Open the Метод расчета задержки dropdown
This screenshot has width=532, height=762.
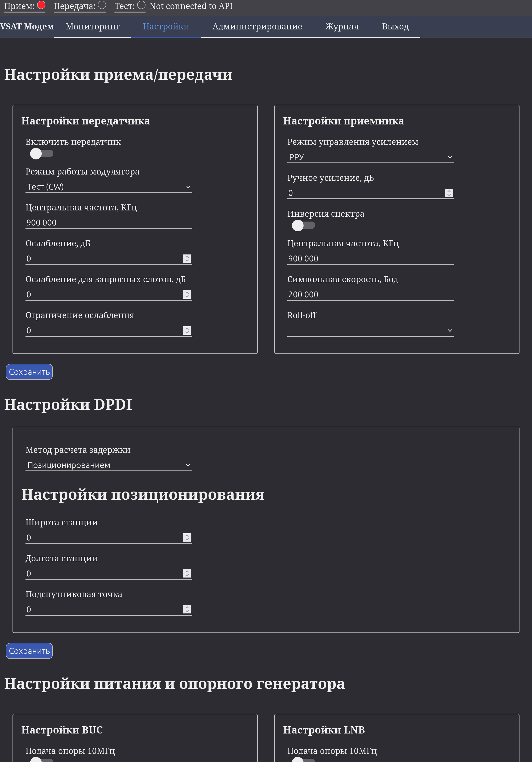(x=108, y=465)
